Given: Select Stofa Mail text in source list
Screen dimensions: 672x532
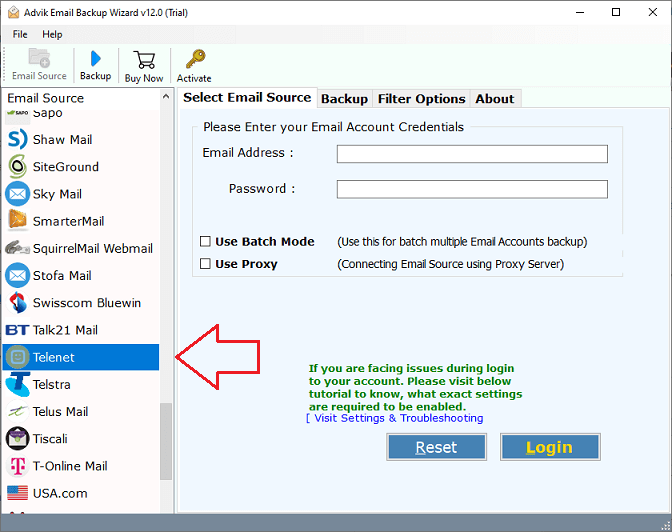Looking at the screenshot, I should coord(62,276).
